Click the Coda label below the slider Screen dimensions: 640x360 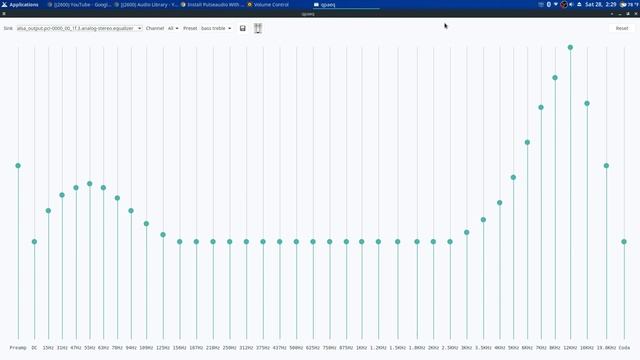pyautogui.click(x=624, y=348)
